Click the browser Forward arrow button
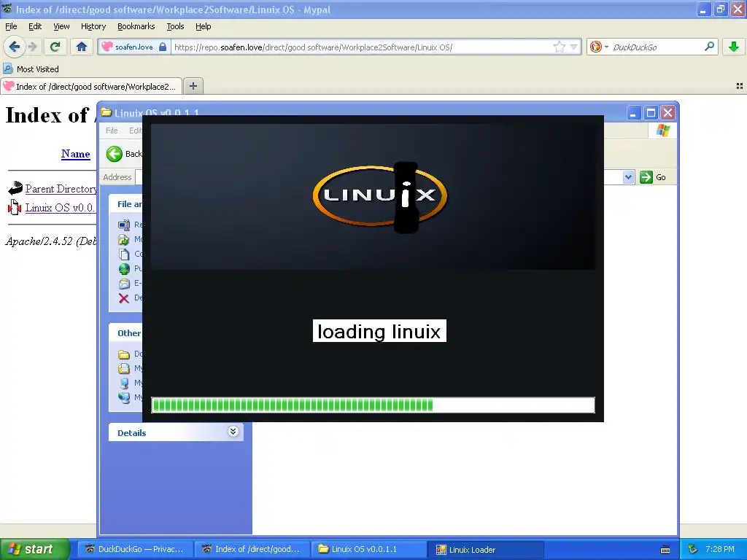Viewport: 747px width, 560px height. pos(32,47)
